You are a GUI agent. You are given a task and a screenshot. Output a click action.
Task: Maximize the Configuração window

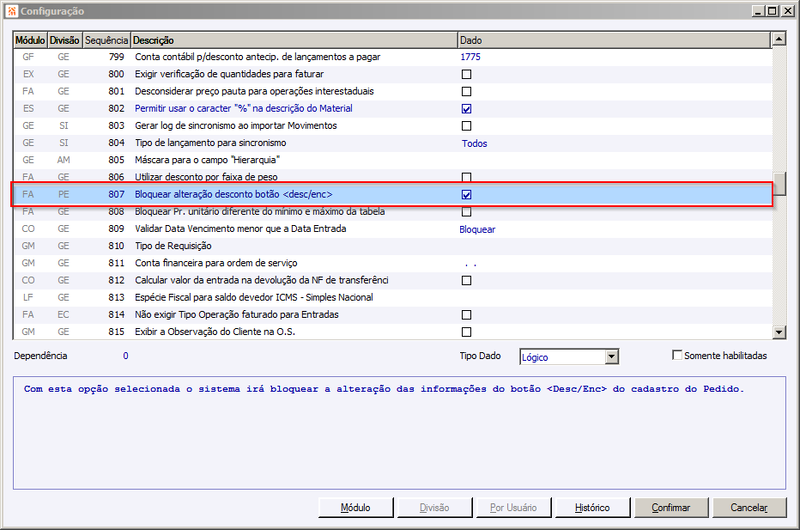click(773, 11)
